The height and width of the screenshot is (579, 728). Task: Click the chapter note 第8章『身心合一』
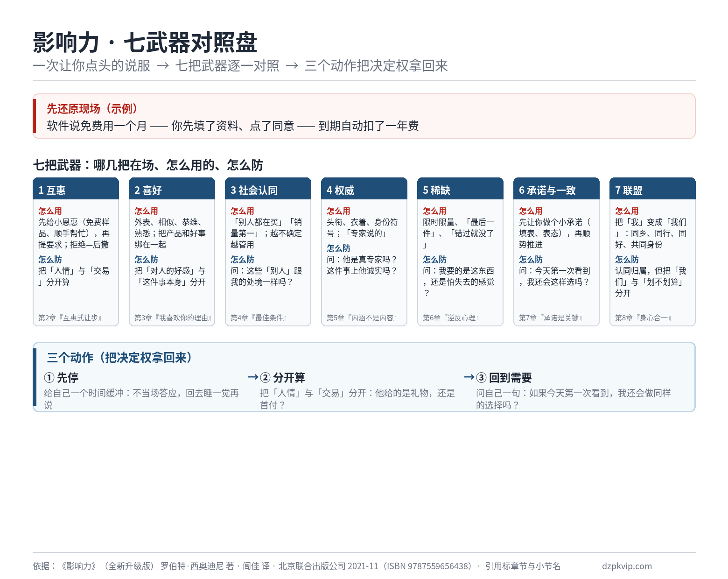[x=644, y=318]
